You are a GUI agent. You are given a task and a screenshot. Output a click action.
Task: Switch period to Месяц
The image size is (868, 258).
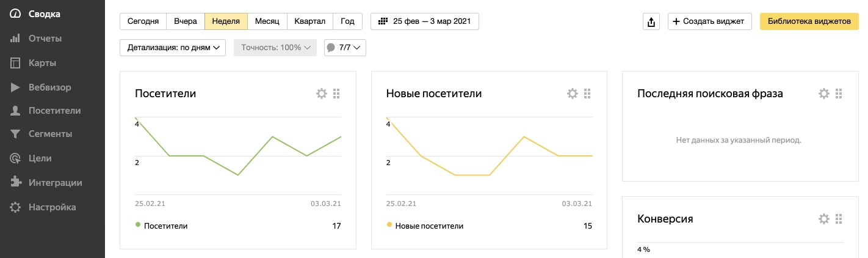(x=267, y=21)
